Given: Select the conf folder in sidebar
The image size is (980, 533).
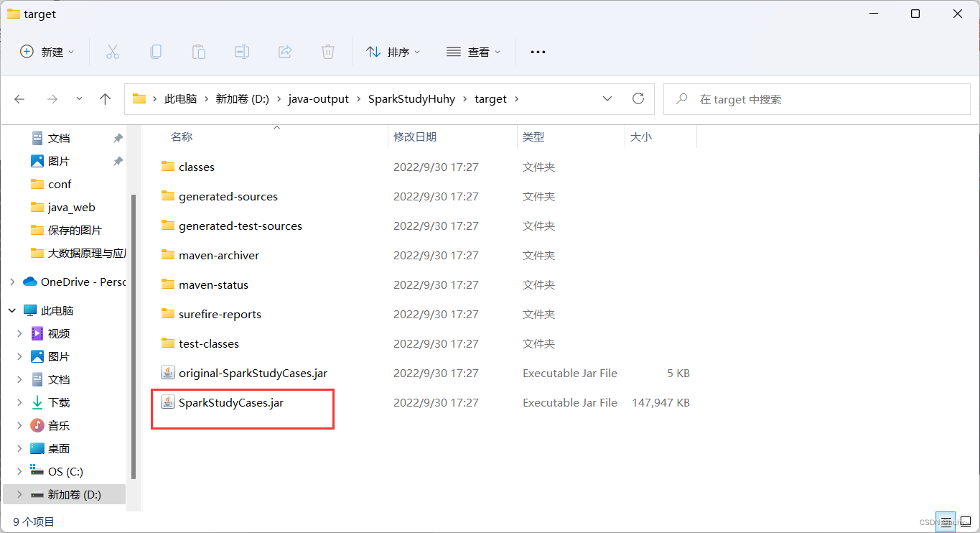Looking at the screenshot, I should [x=59, y=184].
